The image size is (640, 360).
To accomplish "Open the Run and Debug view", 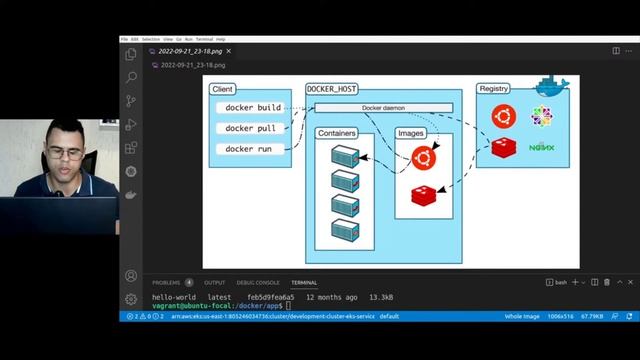I will pos(131,124).
